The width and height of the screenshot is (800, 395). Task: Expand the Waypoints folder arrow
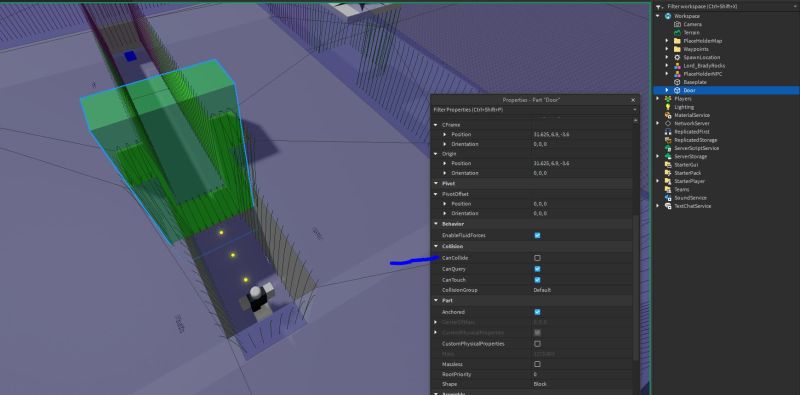pyautogui.click(x=667, y=49)
